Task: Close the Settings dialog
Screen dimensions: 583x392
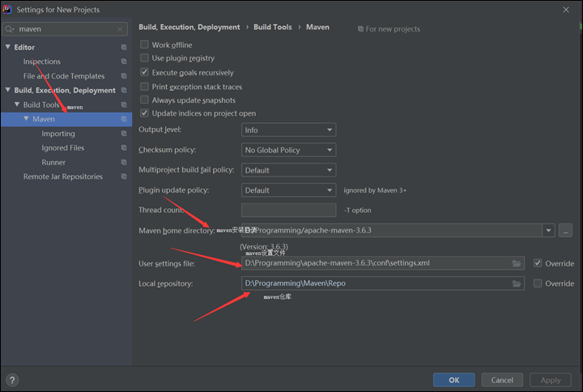Action: click(566, 10)
